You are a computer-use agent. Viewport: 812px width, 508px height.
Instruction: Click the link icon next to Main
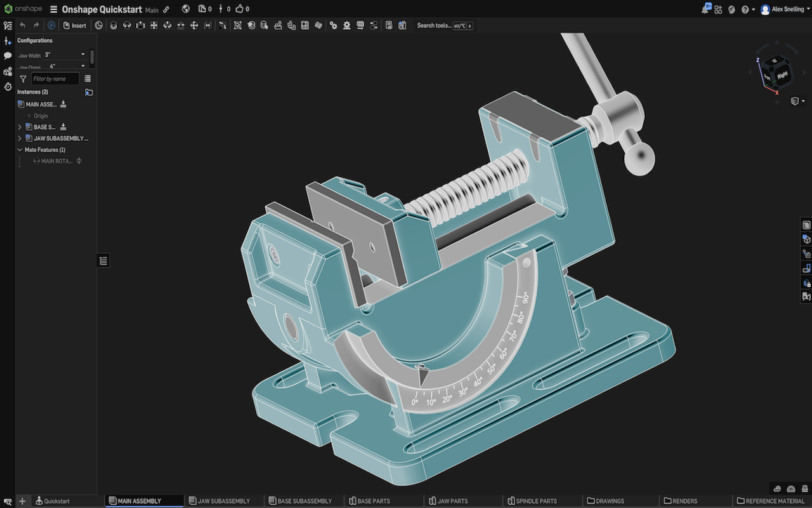(166, 10)
